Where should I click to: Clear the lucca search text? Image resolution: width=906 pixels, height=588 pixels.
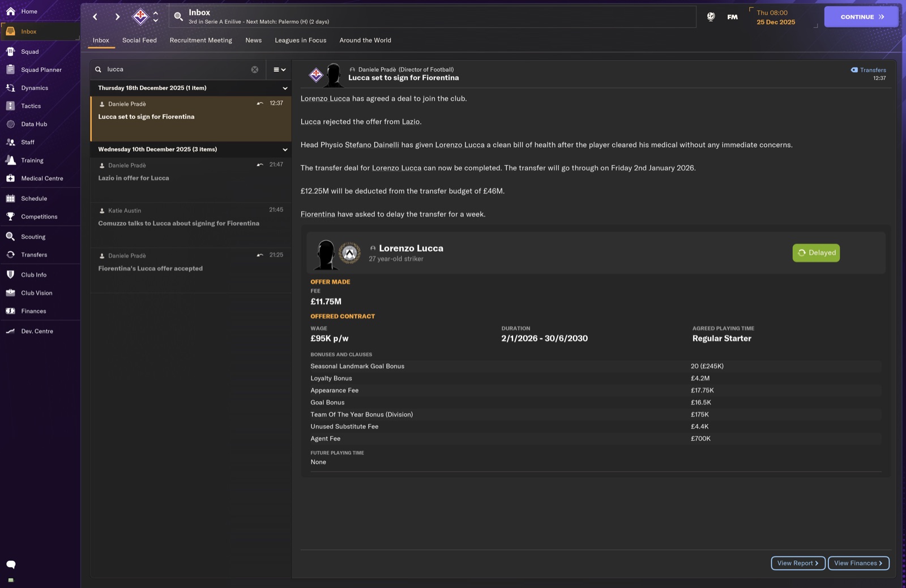click(x=255, y=70)
